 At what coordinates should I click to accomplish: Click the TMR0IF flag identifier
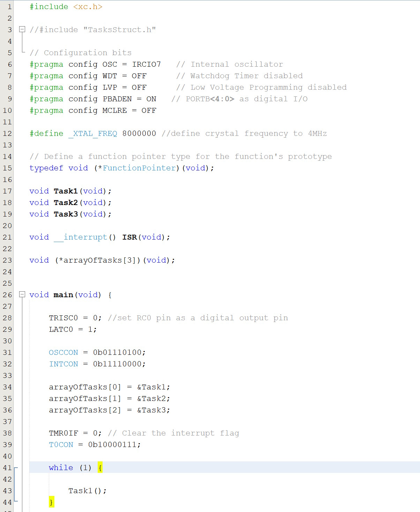pyautogui.click(x=63, y=433)
